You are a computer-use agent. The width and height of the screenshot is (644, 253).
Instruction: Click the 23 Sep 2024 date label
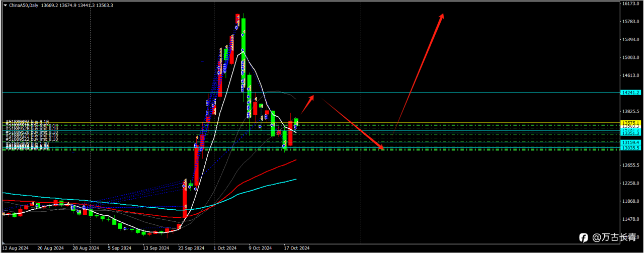pos(191,248)
